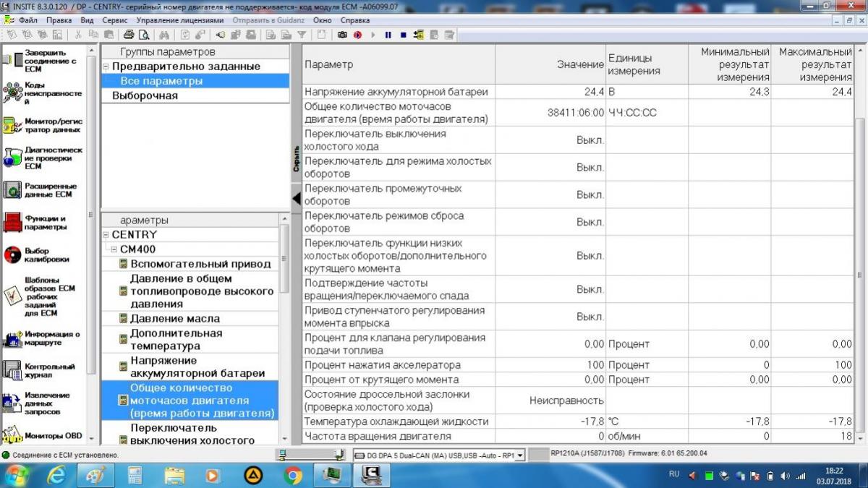The width and height of the screenshot is (868, 488).
Task: Click the funnel filter toolbar icon
Action: coord(302,35)
